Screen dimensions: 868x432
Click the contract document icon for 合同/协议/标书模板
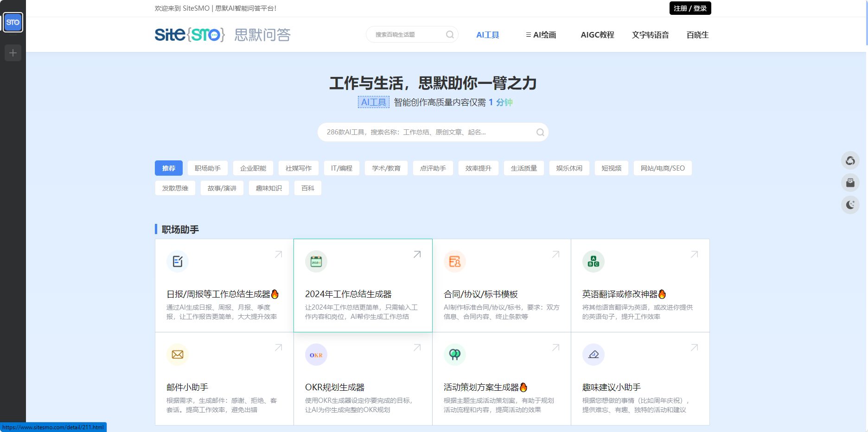click(454, 261)
